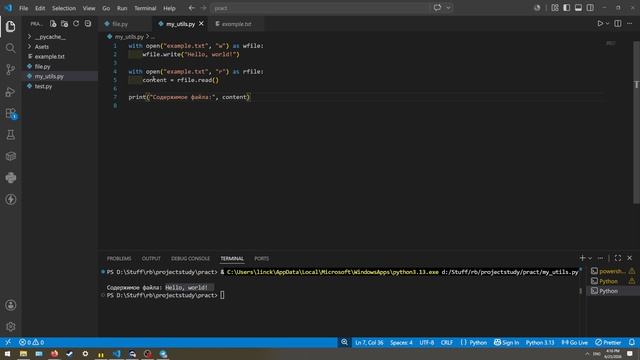This screenshot has width=640, height=360.
Task: Toggle the primary side bar layout button
Action: point(567,8)
